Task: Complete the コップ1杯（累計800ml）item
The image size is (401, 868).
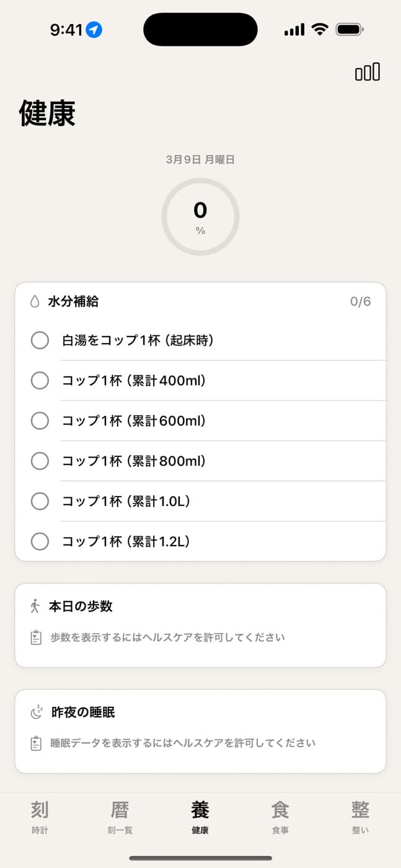Action: [x=40, y=461]
